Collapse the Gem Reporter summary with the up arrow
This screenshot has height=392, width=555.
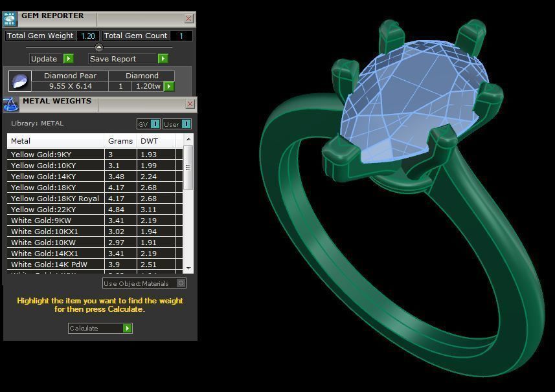coord(99,47)
